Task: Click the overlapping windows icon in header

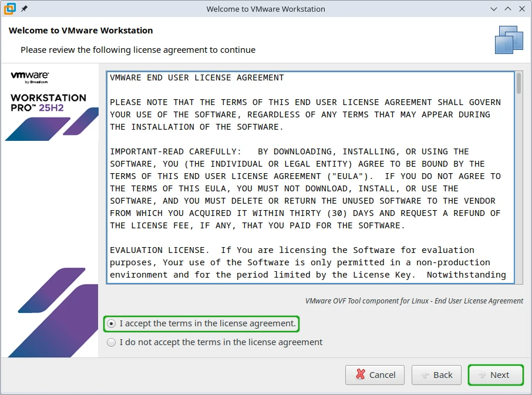Action: pyautogui.click(x=509, y=40)
